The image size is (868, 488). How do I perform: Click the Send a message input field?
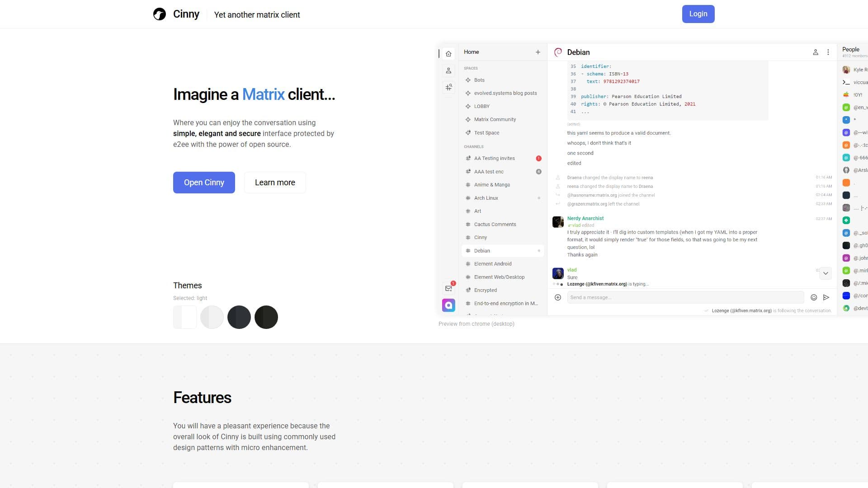(x=685, y=297)
